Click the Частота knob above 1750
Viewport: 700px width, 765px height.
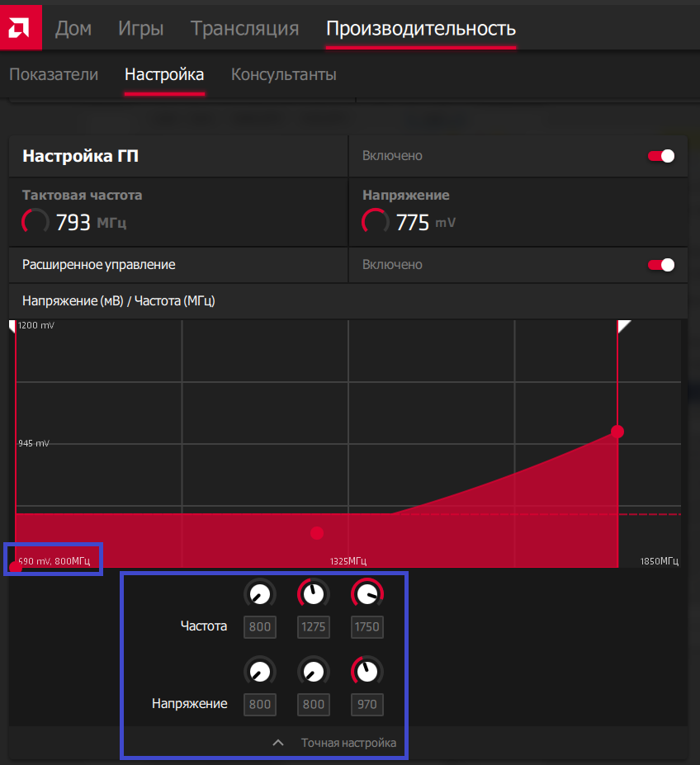(x=367, y=594)
